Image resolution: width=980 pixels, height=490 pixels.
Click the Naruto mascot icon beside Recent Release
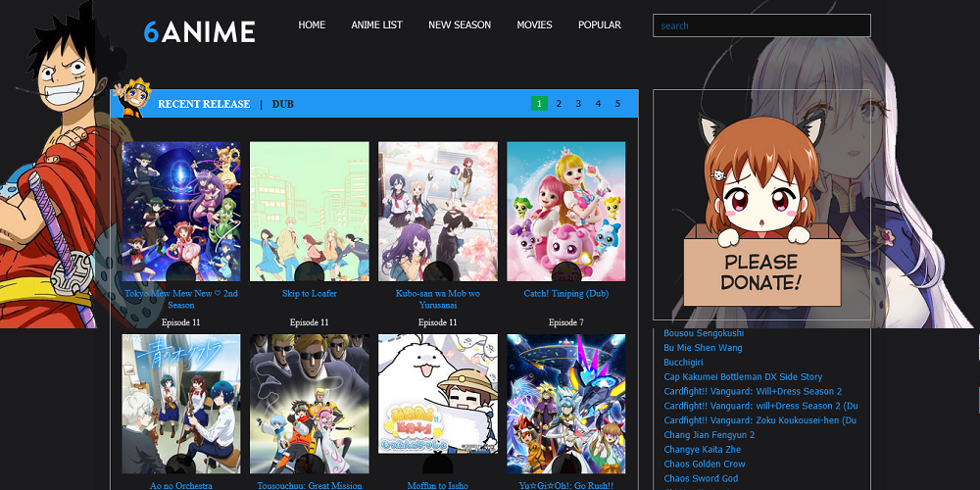tap(132, 97)
